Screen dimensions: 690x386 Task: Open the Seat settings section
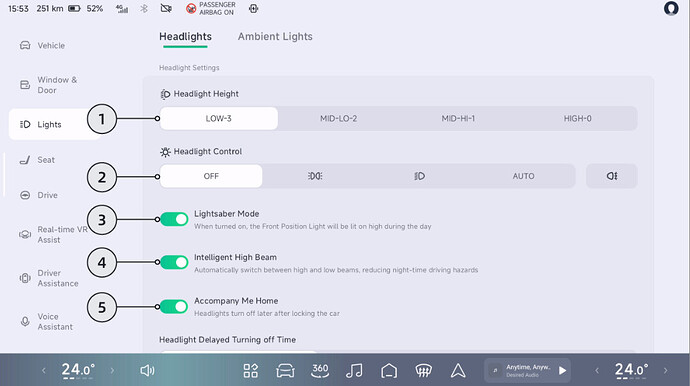click(x=37, y=160)
